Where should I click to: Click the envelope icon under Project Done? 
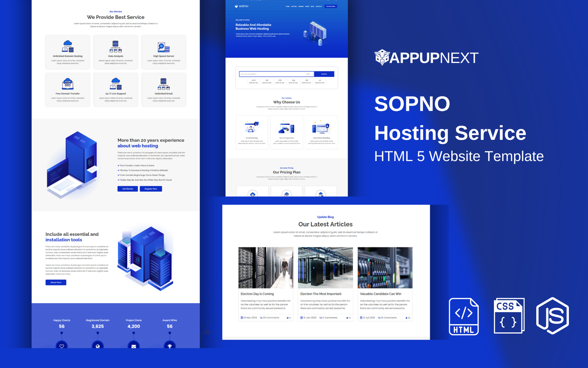coord(134,346)
